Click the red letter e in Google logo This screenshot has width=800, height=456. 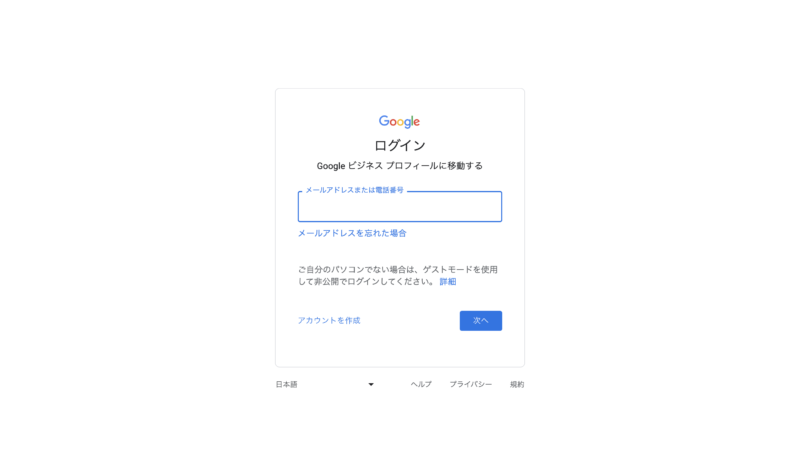416,122
